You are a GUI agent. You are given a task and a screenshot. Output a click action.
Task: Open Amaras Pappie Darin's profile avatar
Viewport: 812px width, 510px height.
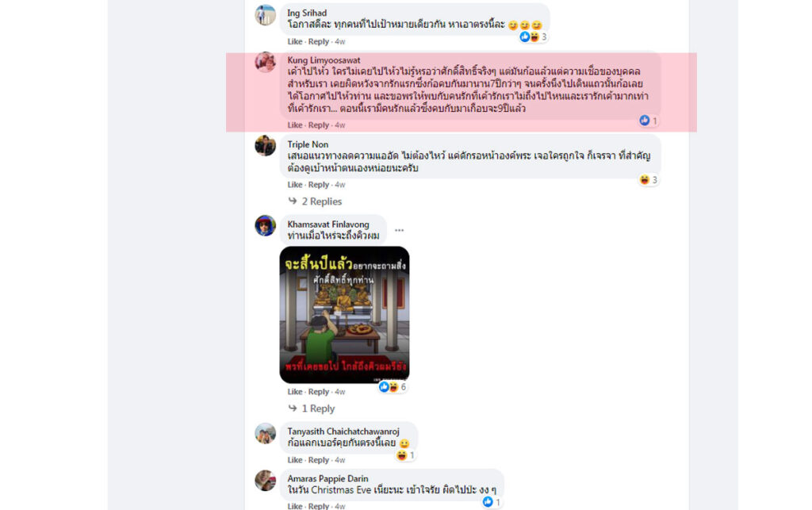click(x=265, y=481)
